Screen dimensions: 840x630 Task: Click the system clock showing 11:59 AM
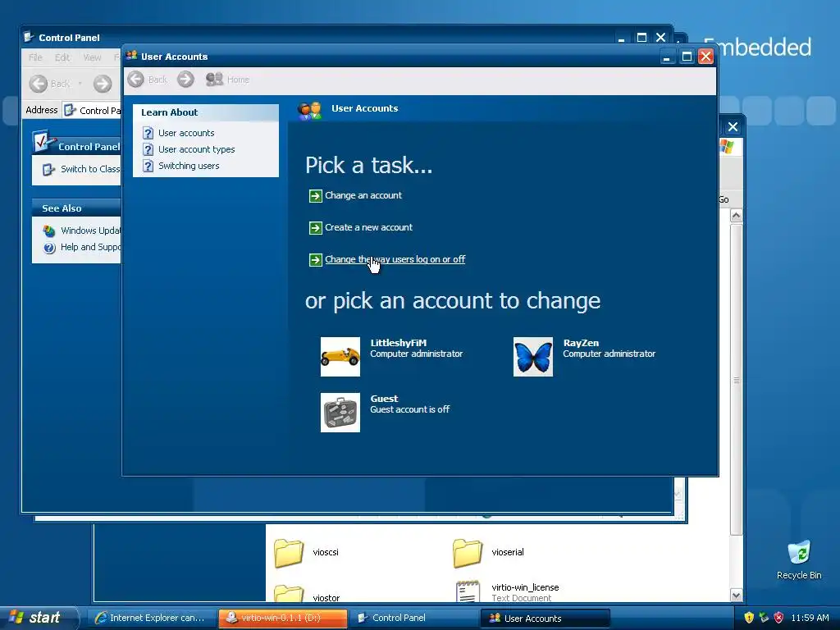click(x=810, y=618)
